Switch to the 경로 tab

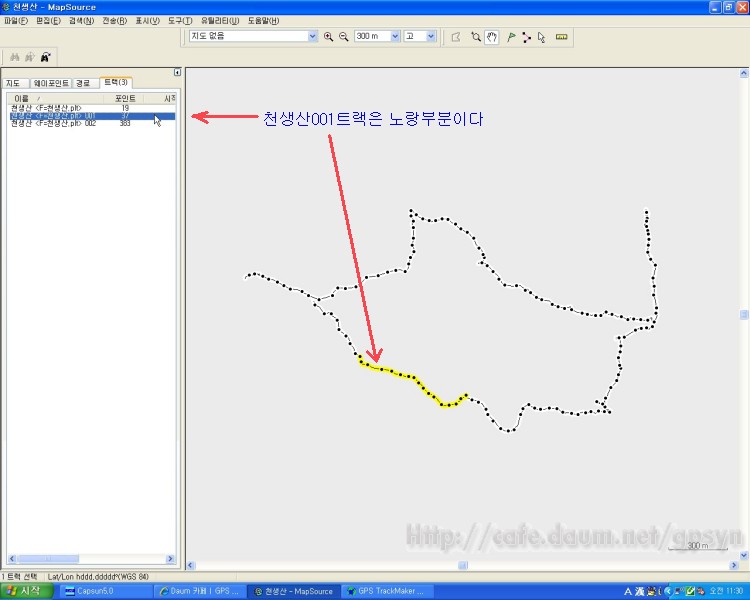tap(85, 83)
